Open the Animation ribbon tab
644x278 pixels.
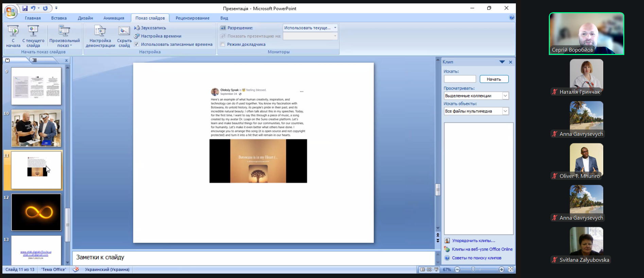point(114,18)
